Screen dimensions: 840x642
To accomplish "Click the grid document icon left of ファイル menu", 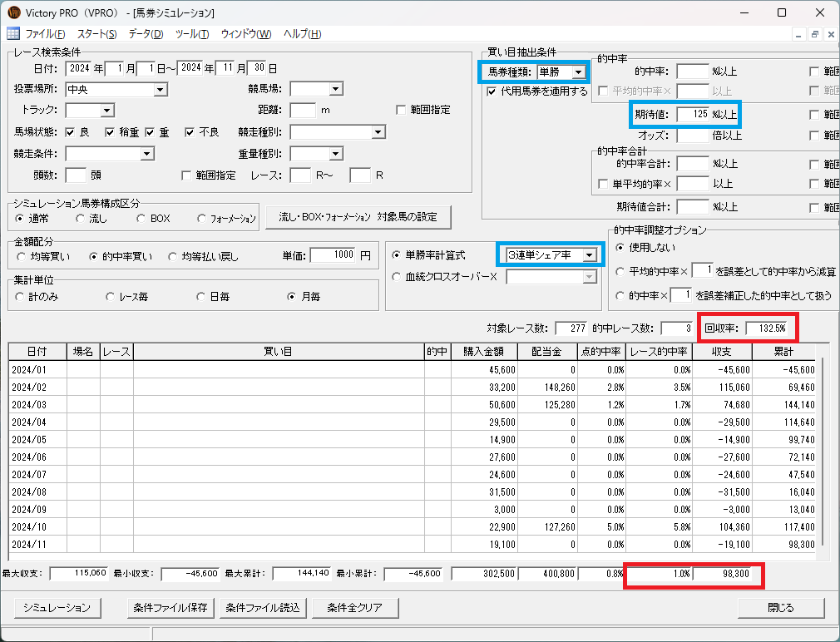I will coord(12,34).
